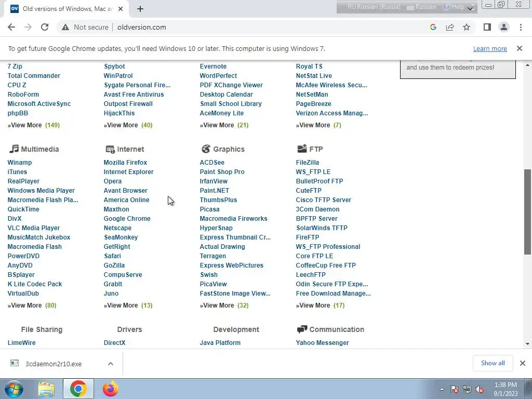Image resolution: width=532 pixels, height=399 pixels.
Task: Dismiss the Chrome update notice bar
Action: point(520,48)
